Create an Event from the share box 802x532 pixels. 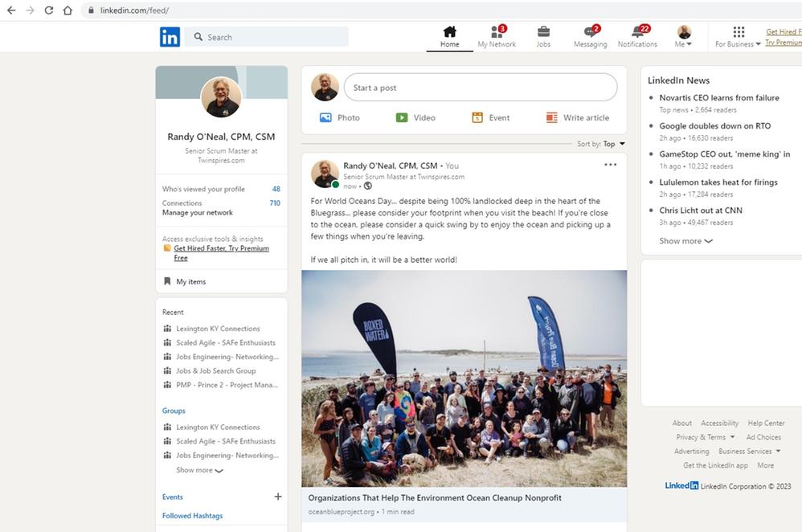pyautogui.click(x=490, y=117)
